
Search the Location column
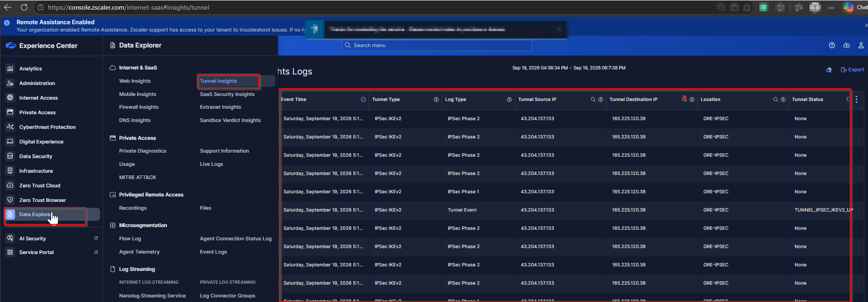[x=776, y=100]
